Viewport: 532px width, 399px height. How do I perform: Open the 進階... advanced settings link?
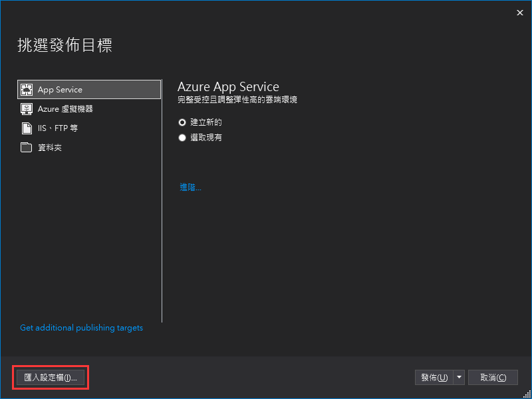[x=190, y=188]
